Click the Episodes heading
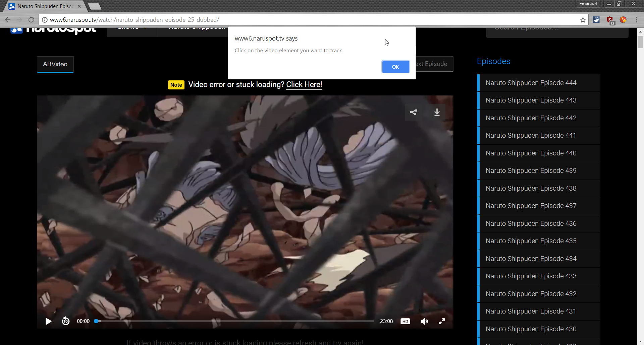This screenshot has height=345, width=644. click(x=493, y=61)
